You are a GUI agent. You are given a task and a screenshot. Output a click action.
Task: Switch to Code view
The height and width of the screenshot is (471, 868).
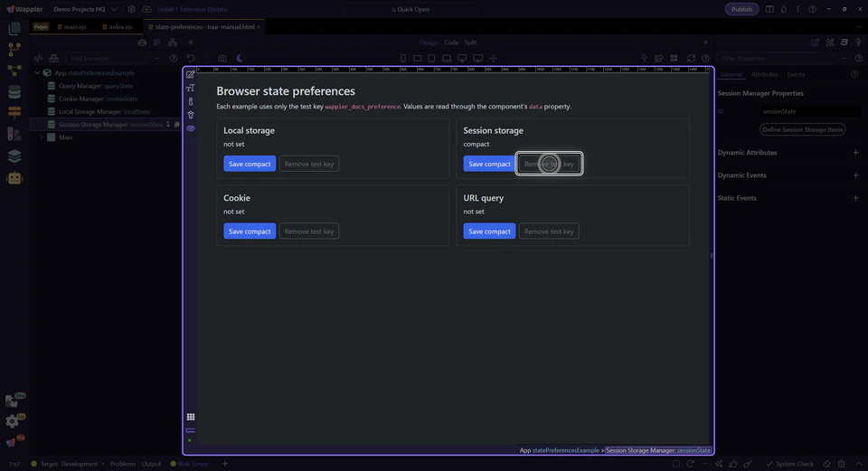click(451, 42)
